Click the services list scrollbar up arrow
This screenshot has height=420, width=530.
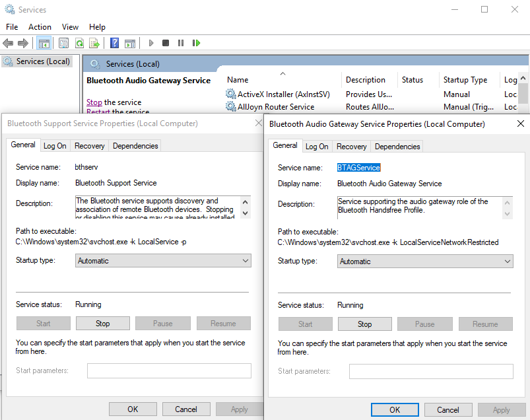coord(523,78)
